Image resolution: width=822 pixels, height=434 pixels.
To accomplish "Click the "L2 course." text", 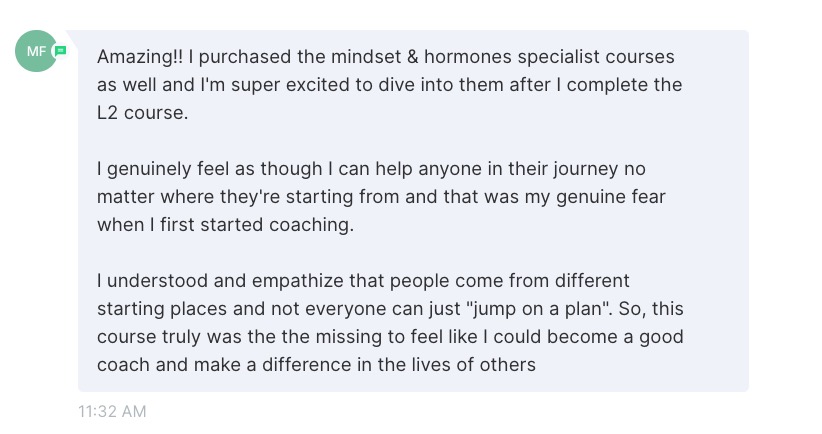I will pyautogui.click(x=142, y=114).
